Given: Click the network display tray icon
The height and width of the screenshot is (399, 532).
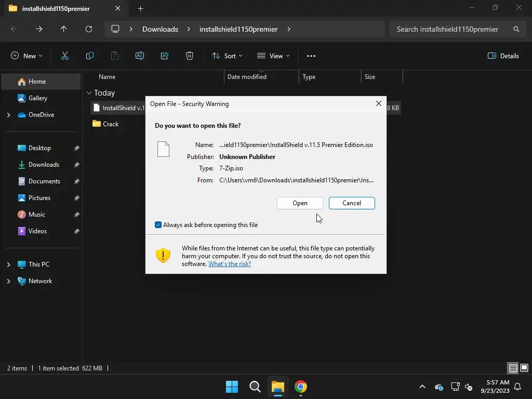Looking at the screenshot, I should (455, 387).
